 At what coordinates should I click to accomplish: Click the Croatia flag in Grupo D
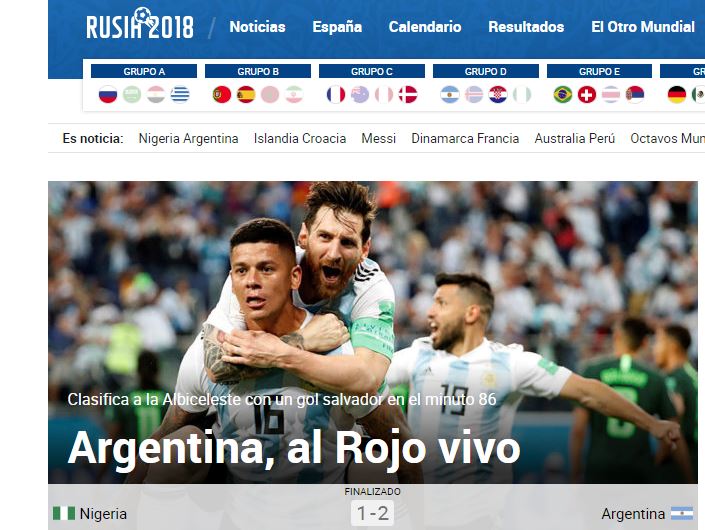coord(498,94)
